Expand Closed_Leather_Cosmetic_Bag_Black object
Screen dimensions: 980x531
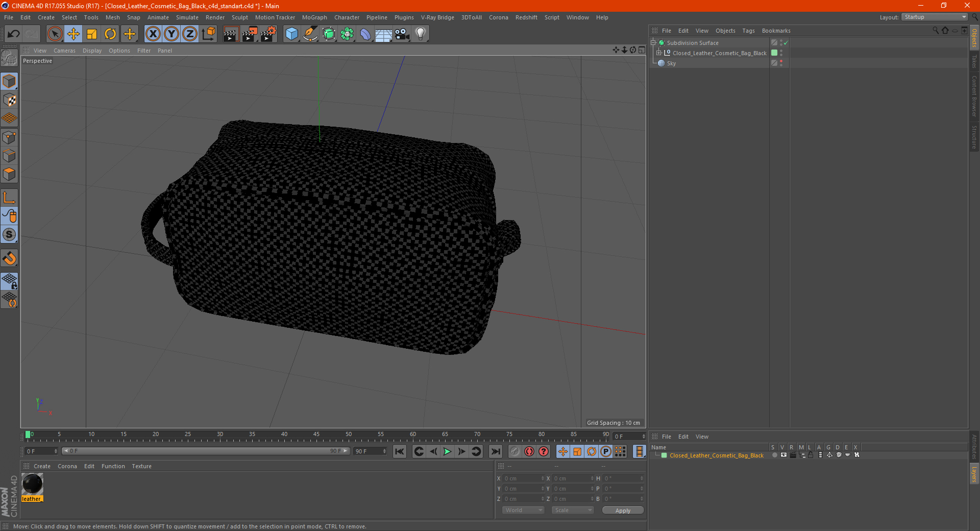658,53
